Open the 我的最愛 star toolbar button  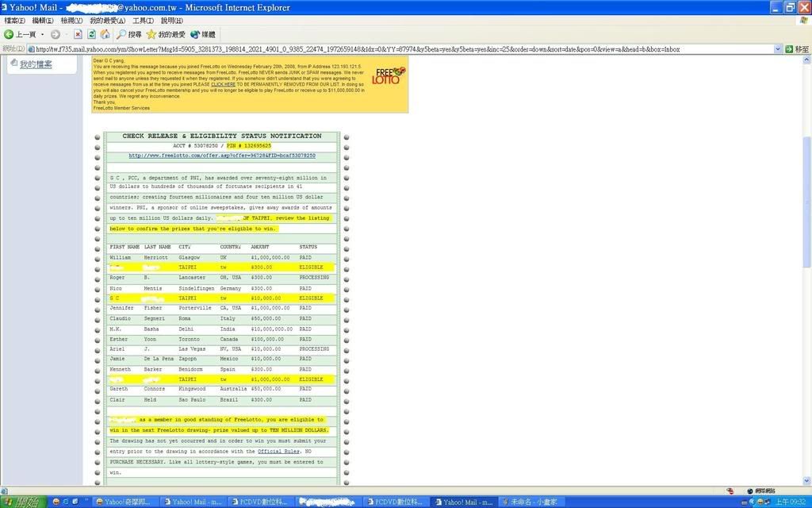166,34
